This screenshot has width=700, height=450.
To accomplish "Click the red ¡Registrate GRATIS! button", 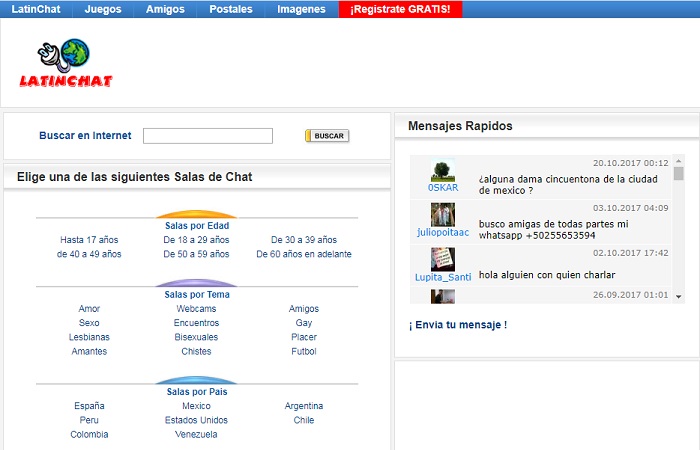I will 400,9.
